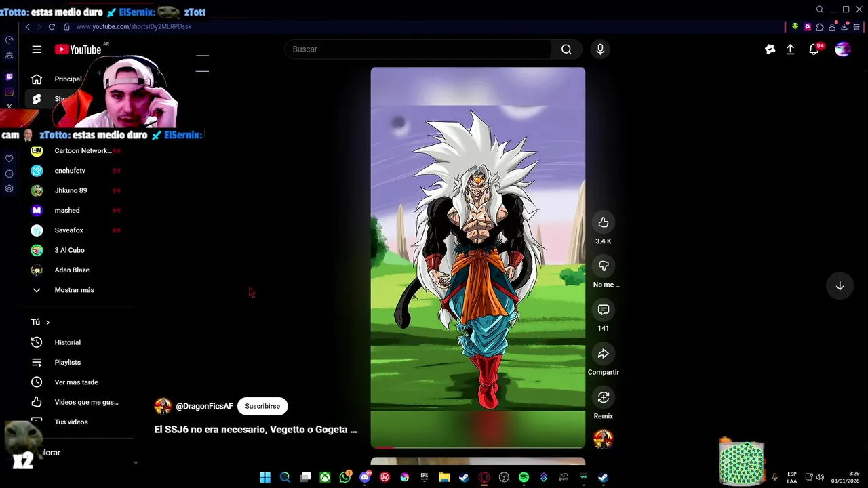This screenshot has width=868, height=488.
Task: Focus the Buscar search field
Action: tap(418, 49)
